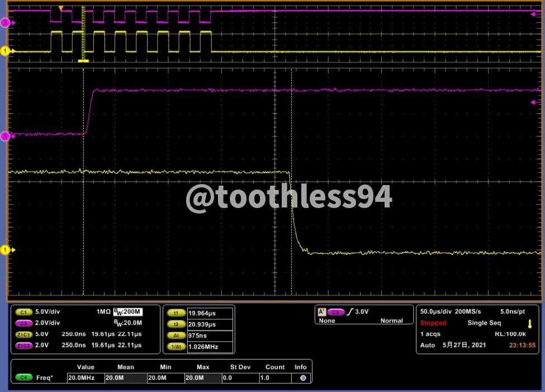Click the overview channel 3 ground marker
Screen dimensions: 545x392
pyautogui.click(x=7, y=23)
